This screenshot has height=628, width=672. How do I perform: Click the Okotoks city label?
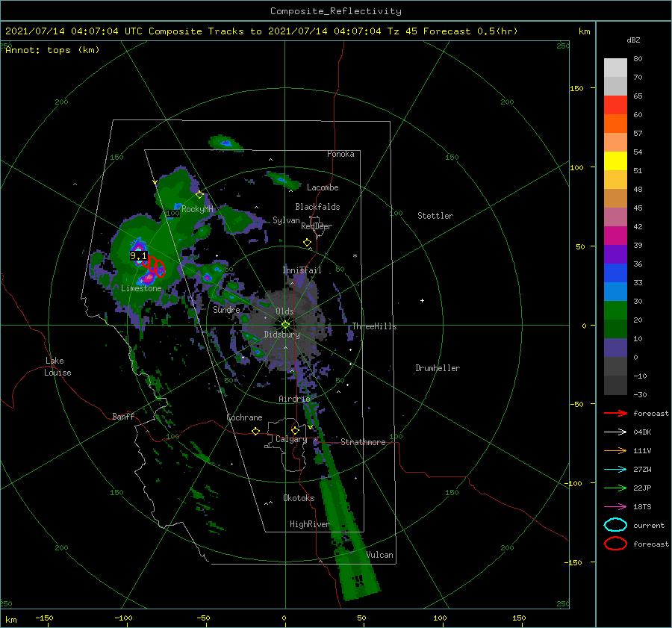299,497
